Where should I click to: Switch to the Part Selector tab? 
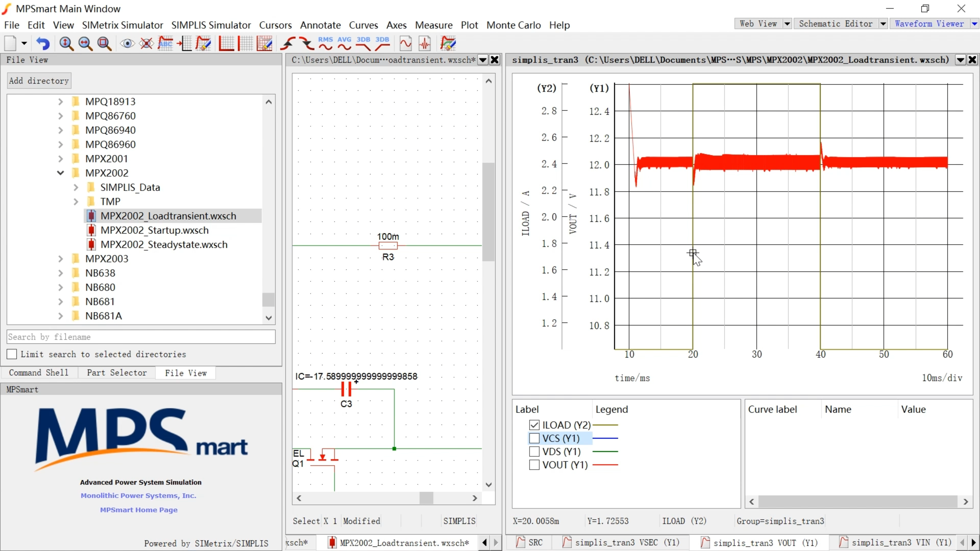point(116,373)
